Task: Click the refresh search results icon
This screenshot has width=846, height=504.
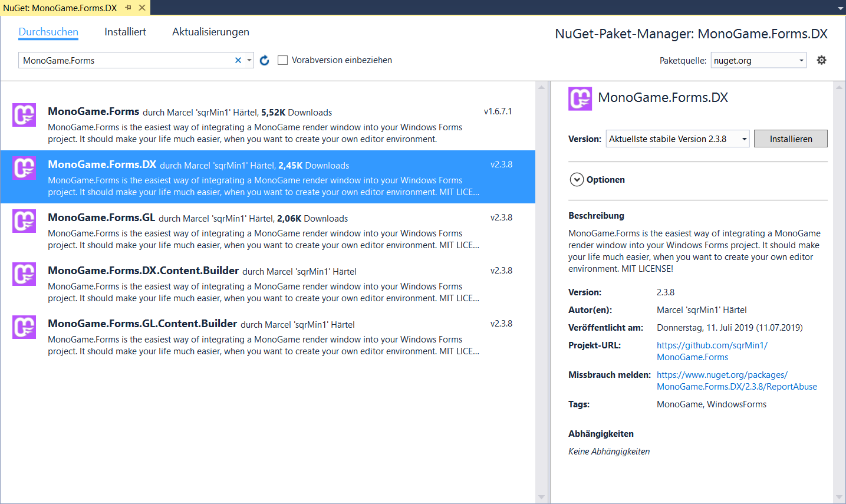Action: [264, 60]
